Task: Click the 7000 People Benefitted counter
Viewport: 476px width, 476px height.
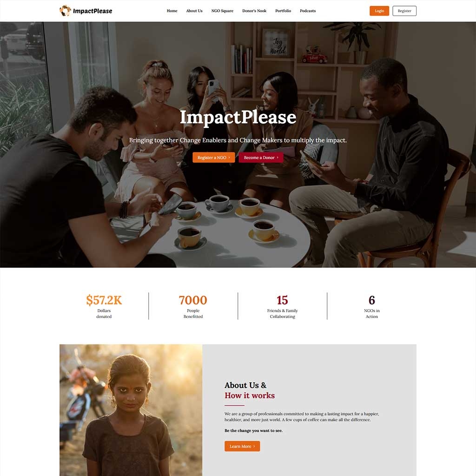Action: coord(193,306)
